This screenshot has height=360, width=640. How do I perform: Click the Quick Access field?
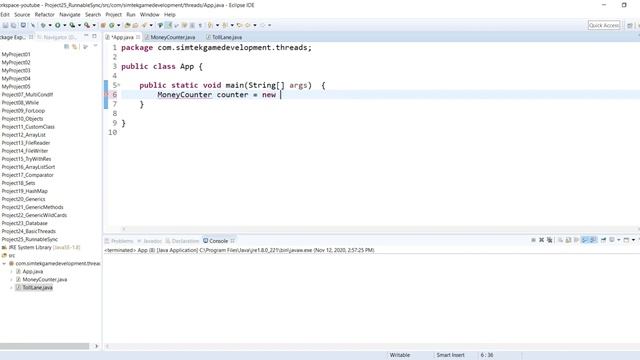(604, 25)
